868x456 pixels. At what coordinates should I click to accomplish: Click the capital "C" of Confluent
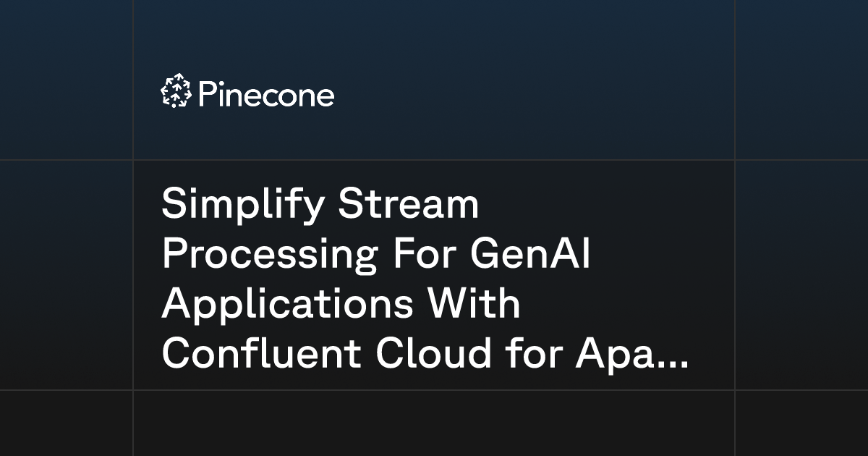coord(177,355)
